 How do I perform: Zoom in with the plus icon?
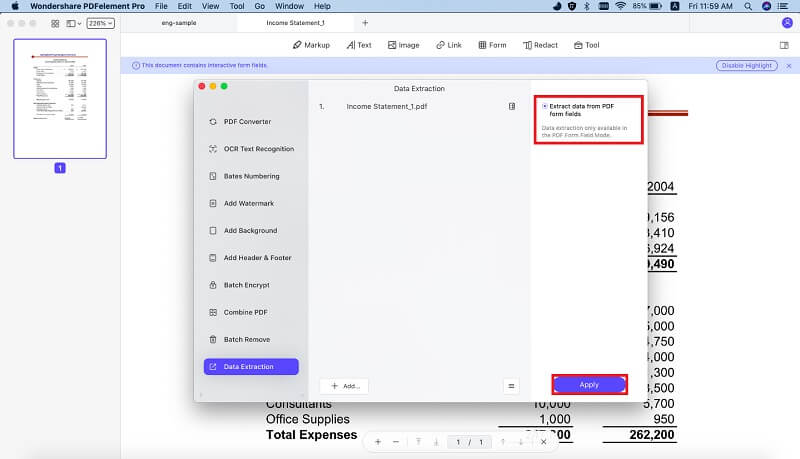pos(378,442)
